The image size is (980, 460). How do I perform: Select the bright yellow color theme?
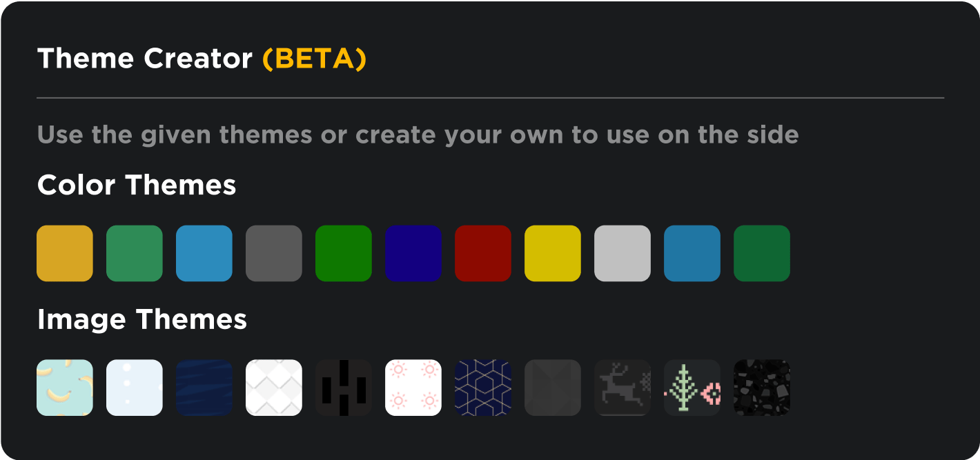click(553, 253)
